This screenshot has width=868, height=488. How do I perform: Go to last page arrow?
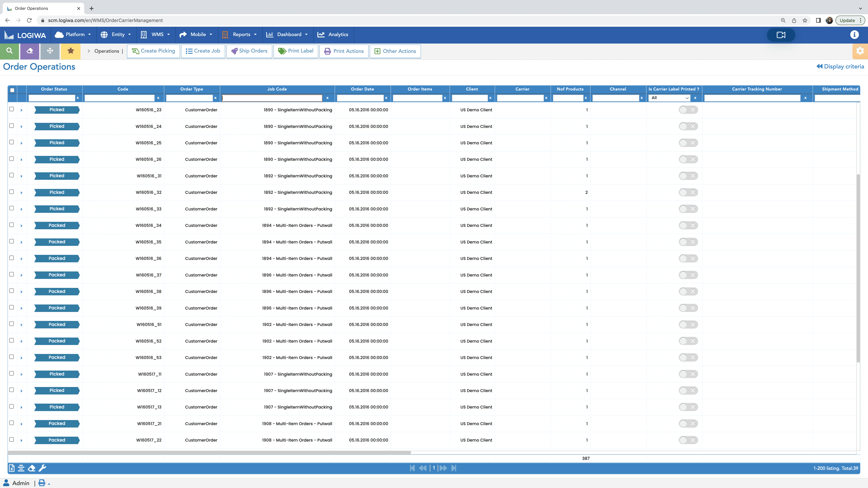(x=453, y=468)
